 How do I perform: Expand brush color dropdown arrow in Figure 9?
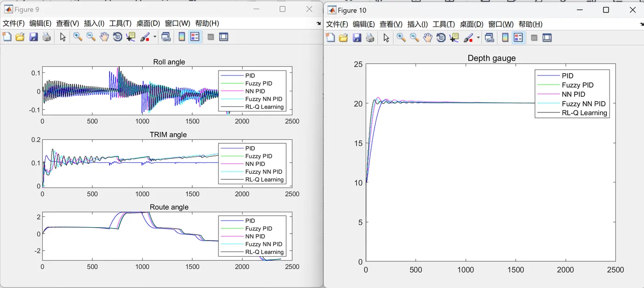click(x=155, y=37)
